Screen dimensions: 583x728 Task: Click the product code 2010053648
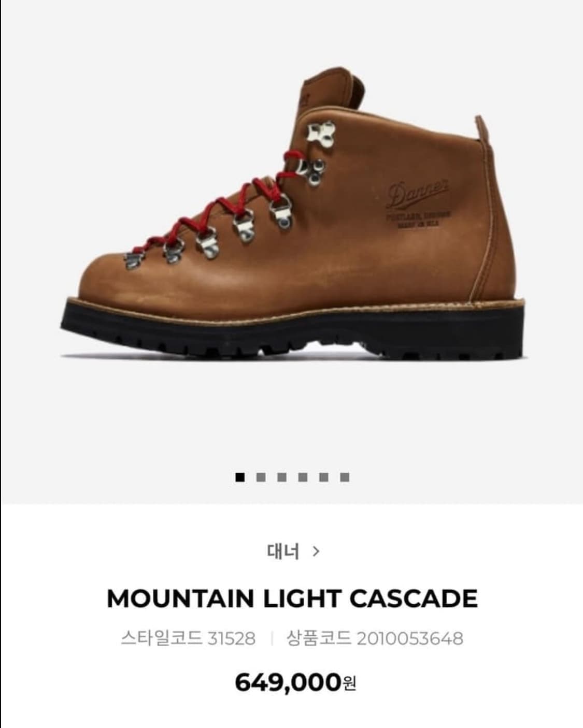tap(410, 638)
